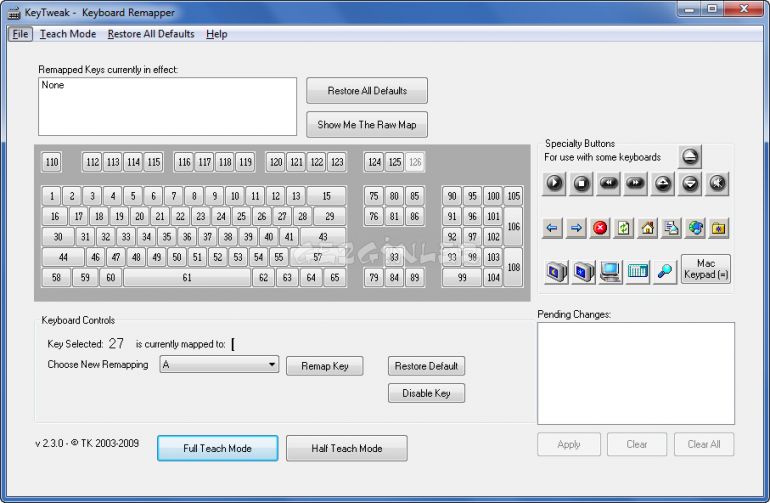
Task: Click the volume up specialty button
Action: 663,184
